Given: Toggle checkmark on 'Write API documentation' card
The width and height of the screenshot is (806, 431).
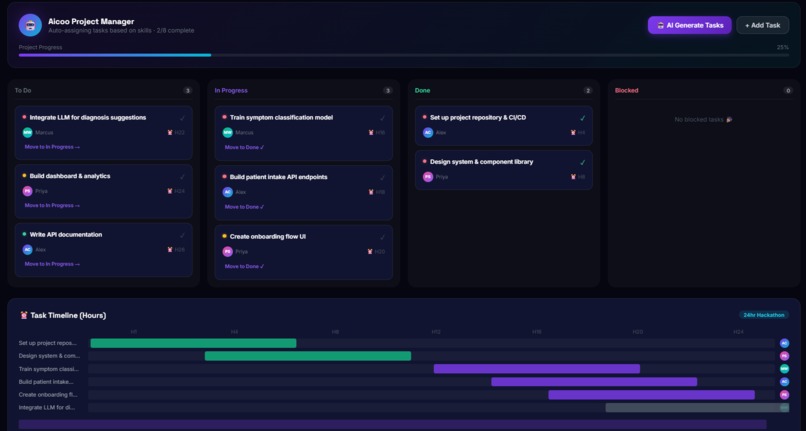Looking at the screenshot, I should pos(182,236).
